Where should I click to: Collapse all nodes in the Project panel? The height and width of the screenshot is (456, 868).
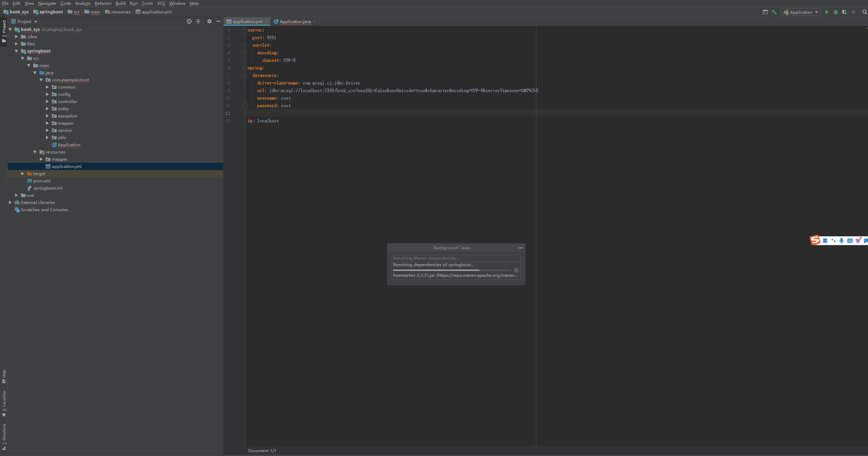[198, 21]
